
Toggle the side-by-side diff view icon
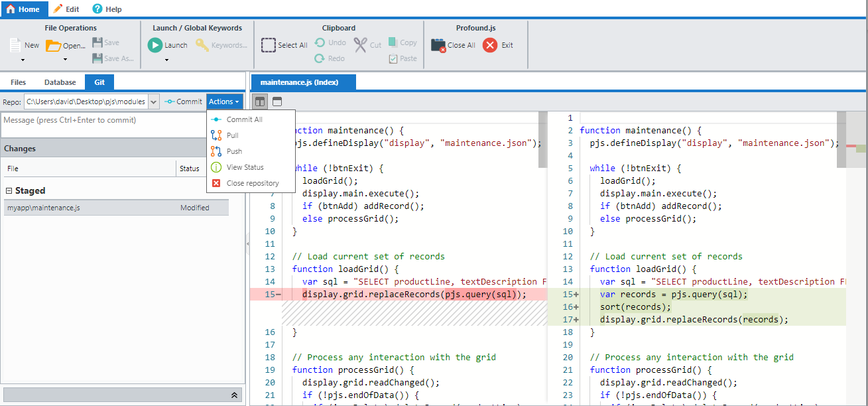tap(259, 101)
